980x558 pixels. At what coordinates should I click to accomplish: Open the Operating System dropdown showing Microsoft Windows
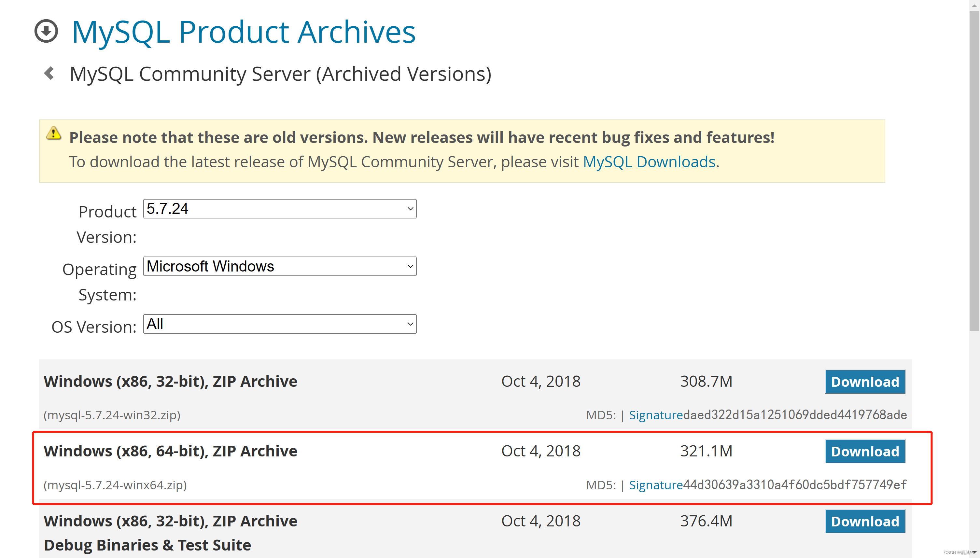(280, 266)
